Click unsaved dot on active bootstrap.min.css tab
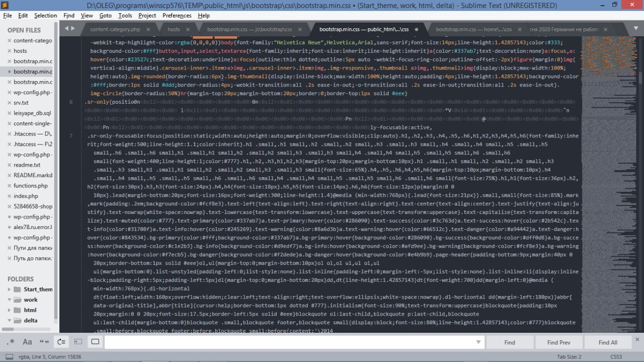The image size is (644, 362). click(416, 29)
